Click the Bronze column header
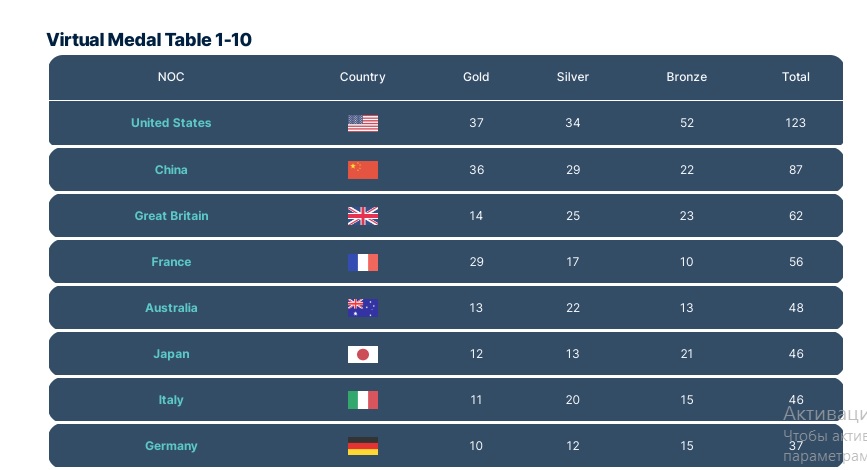 (x=686, y=77)
